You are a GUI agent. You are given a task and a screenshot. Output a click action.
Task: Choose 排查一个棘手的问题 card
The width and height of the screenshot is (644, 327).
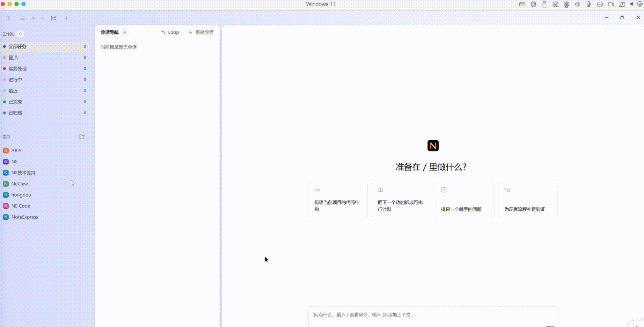pyautogui.click(x=465, y=200)
